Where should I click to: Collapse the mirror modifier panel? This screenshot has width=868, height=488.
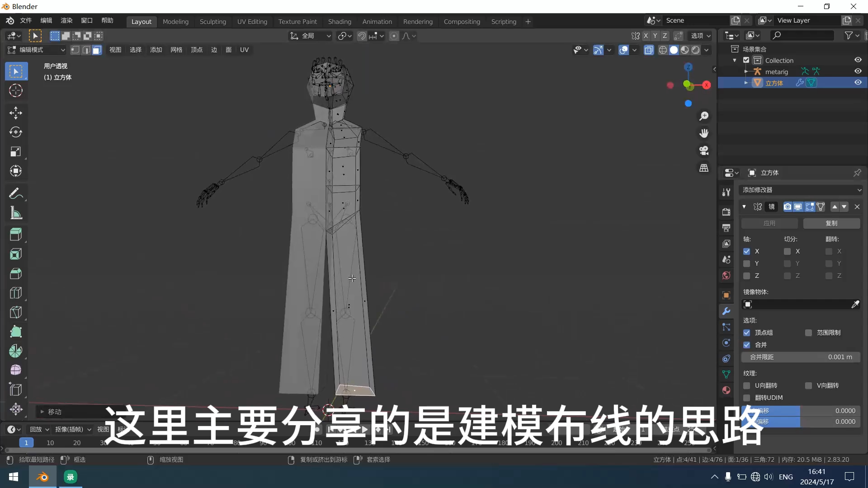pyautogui.click(x=744, y=206)
